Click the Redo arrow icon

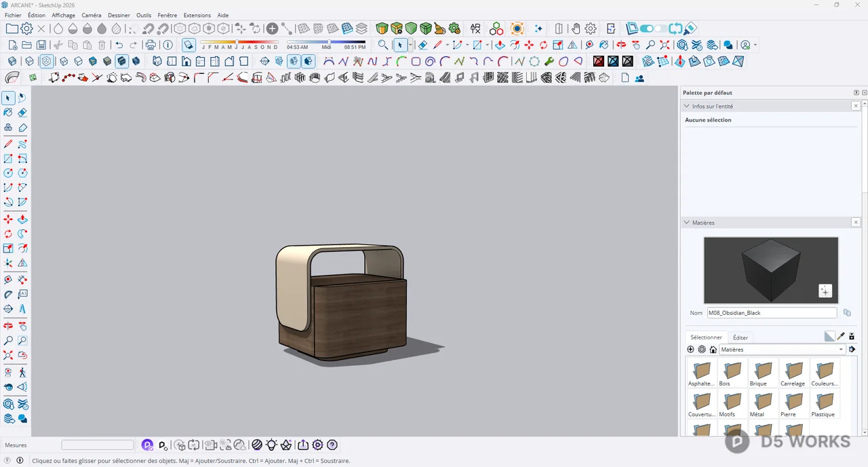coord(134,45)
